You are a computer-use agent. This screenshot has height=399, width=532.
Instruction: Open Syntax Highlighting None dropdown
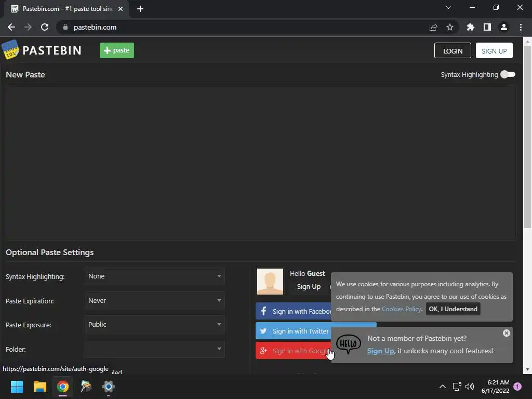point(154,276)
